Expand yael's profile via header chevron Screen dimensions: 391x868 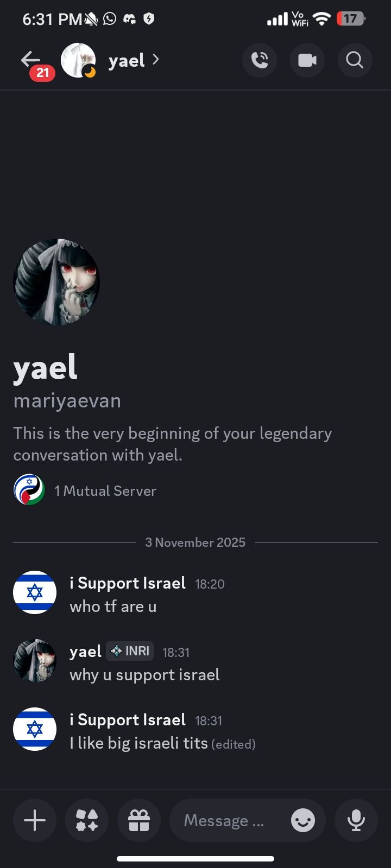click(156, 60)
